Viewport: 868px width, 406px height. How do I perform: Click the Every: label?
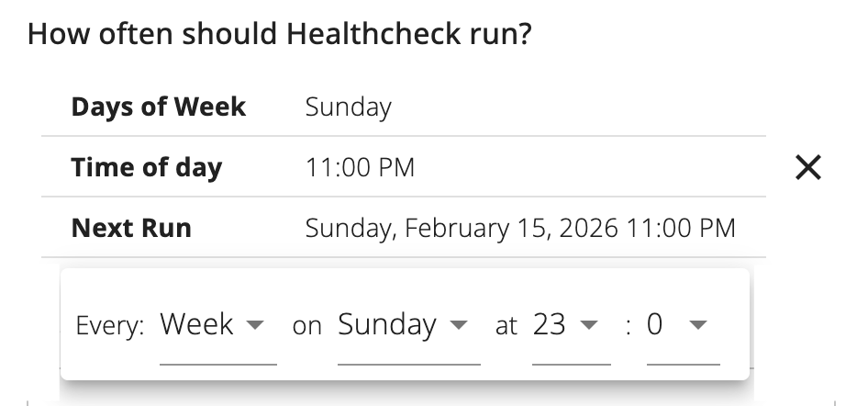(110, 326)
